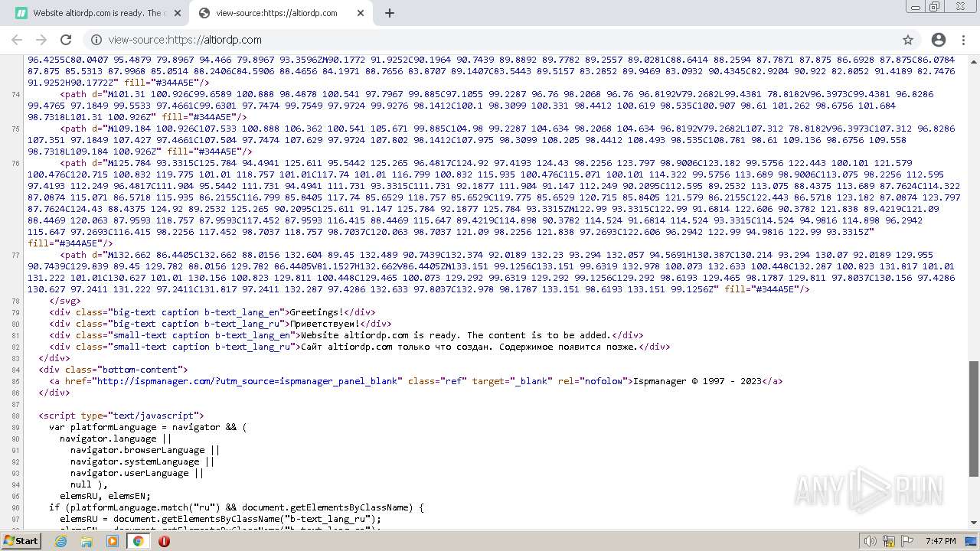Open the Chrome three-dot menu
This screenshot has width=980, height=551.
pos(963,40)
